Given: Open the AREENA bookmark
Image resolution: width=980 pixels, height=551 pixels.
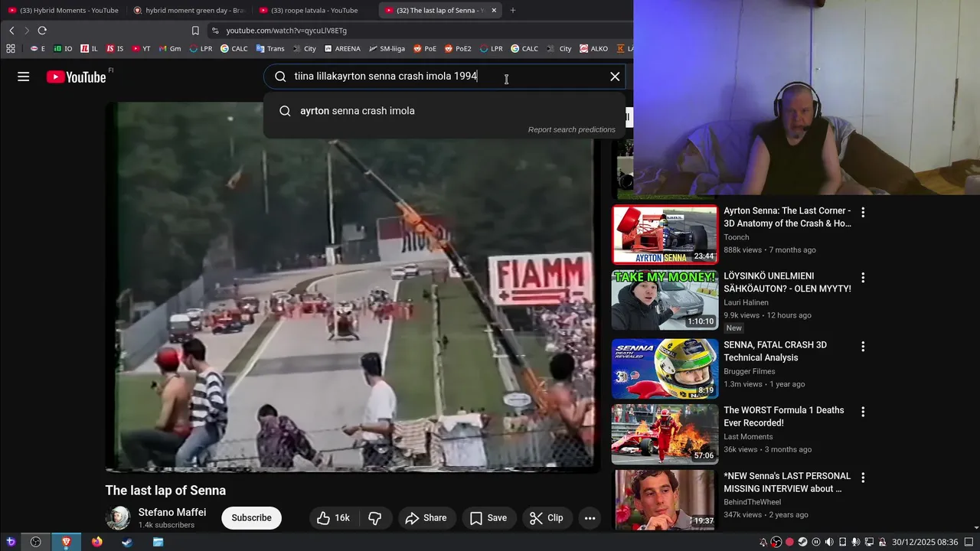Looking at the screenshot, I should point(342,48).
